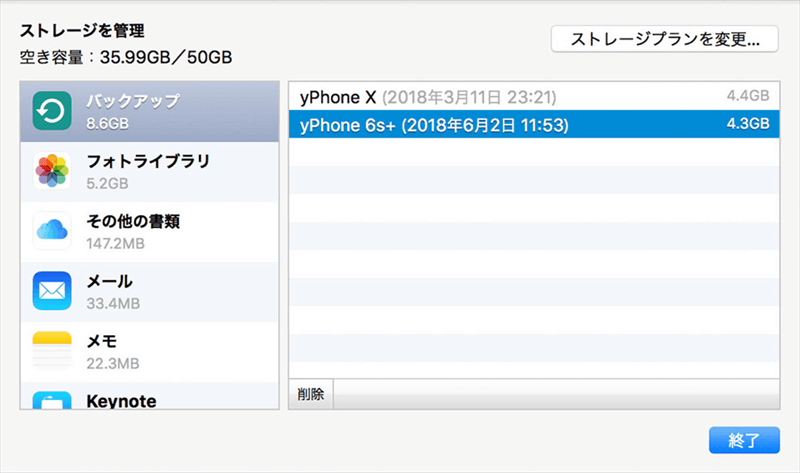Click the 4.4GB size of yPhone X
The height and width of the screenshot is (473, 800).
click(x=747, y=97)
